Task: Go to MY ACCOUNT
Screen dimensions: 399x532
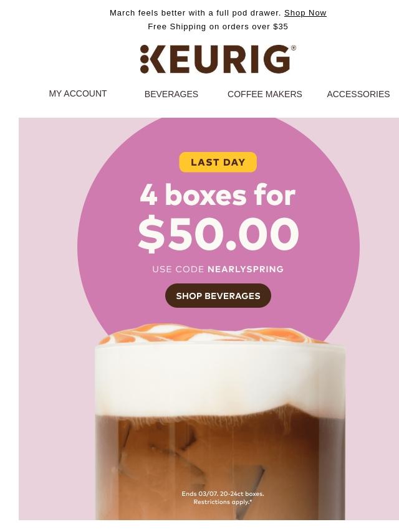Action: click(78, 93)
